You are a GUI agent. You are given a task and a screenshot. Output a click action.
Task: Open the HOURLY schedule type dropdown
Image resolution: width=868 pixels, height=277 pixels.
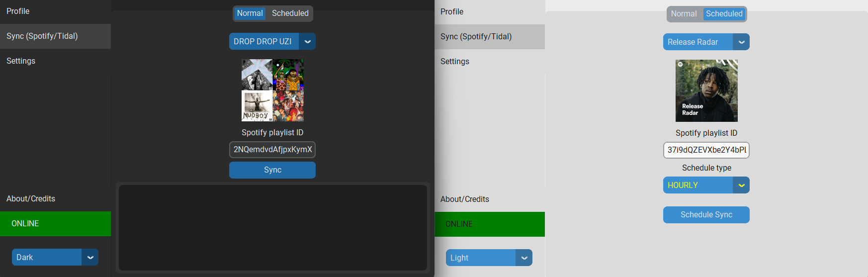coord(706,185)
